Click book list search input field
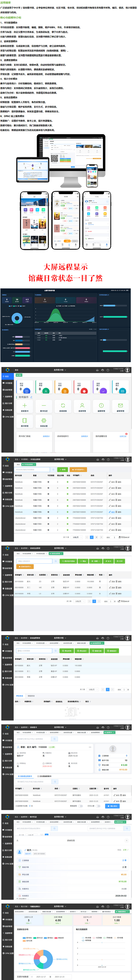Viewport: 138px width, 980px height. click(32, 469)
